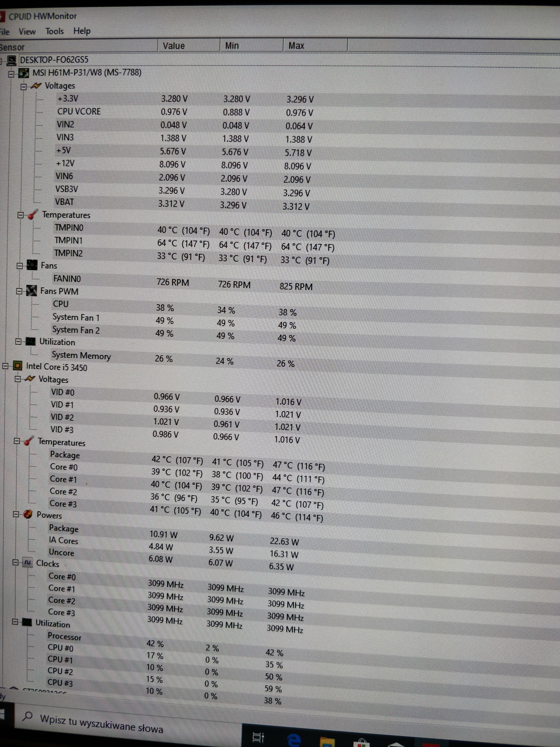
Task: Open the View menu
Action: pos(27,32)
